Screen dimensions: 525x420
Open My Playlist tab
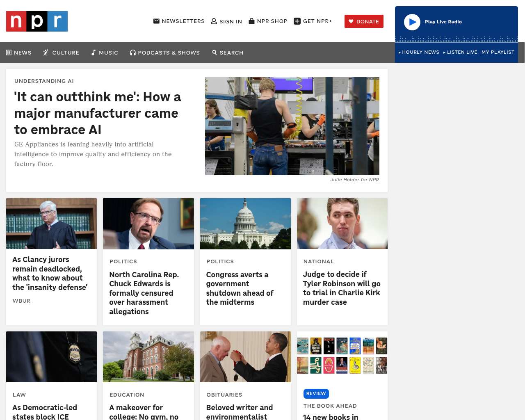click(x=498, y=52)
